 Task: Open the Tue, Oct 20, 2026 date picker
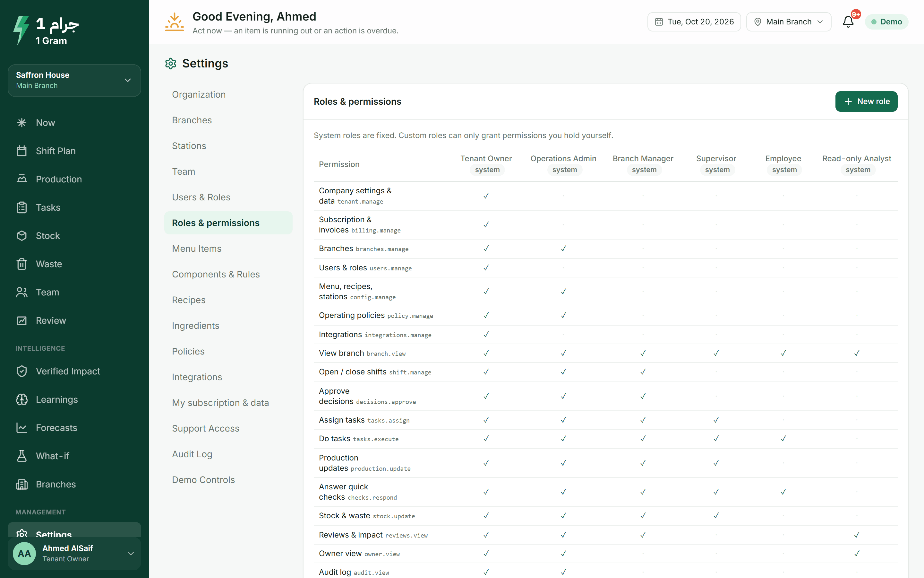pos(694,22)
